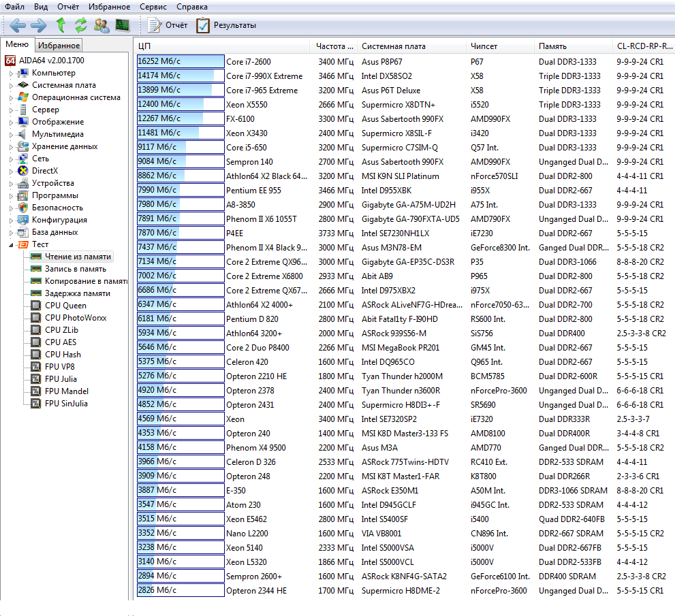This screenshot has width=675, height=616.
Task: Collapse the Тест tree node
Action: click(x=11, y=245)
